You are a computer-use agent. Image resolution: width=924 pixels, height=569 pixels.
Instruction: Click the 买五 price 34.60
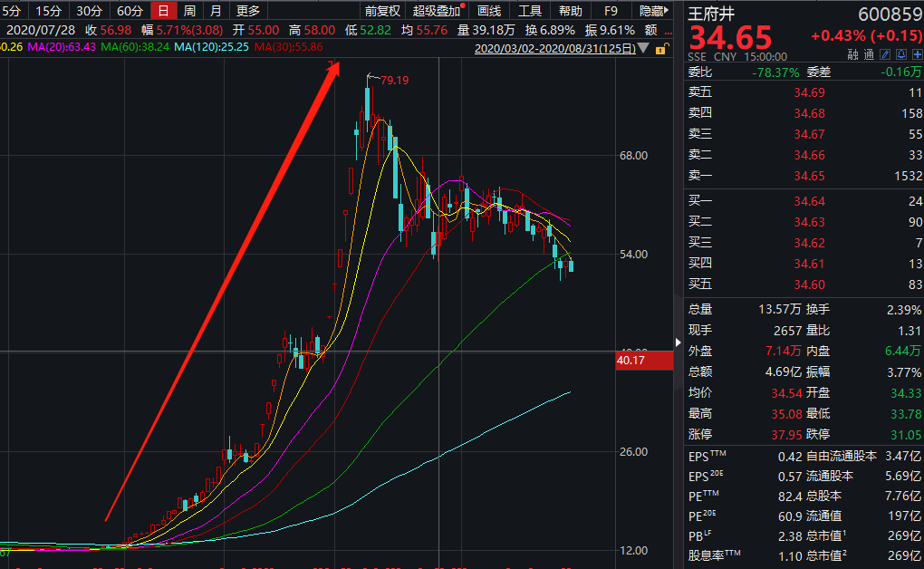[809, 284]
